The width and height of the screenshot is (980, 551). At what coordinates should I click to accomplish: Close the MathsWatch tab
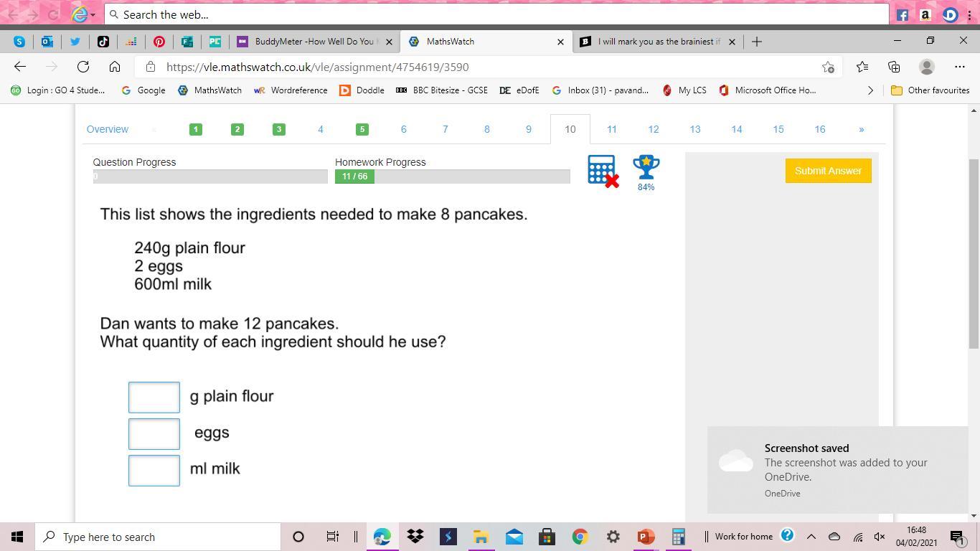(560, 42)
